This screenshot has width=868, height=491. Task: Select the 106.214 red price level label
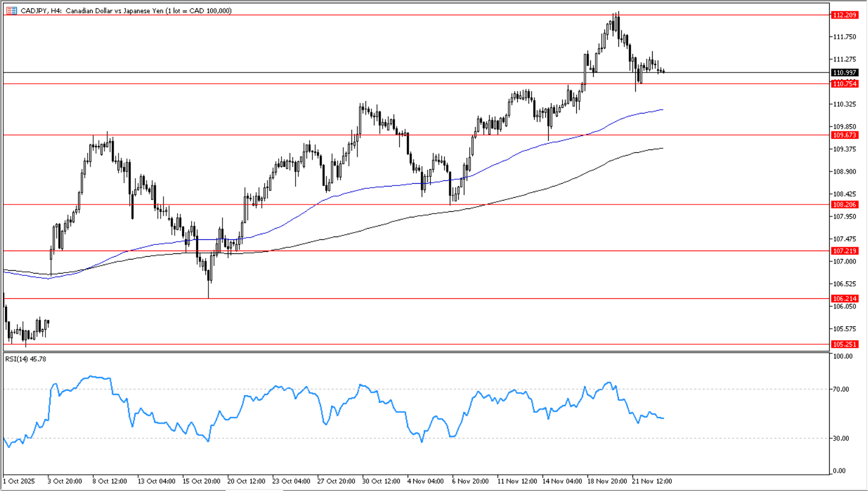coord(844,299)
